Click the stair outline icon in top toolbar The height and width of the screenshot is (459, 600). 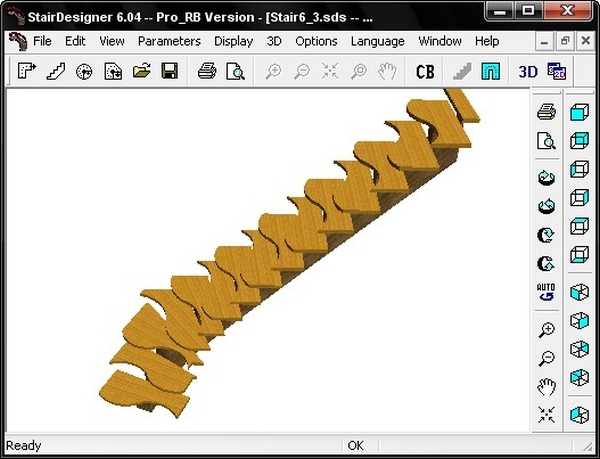tap(56, 71)
